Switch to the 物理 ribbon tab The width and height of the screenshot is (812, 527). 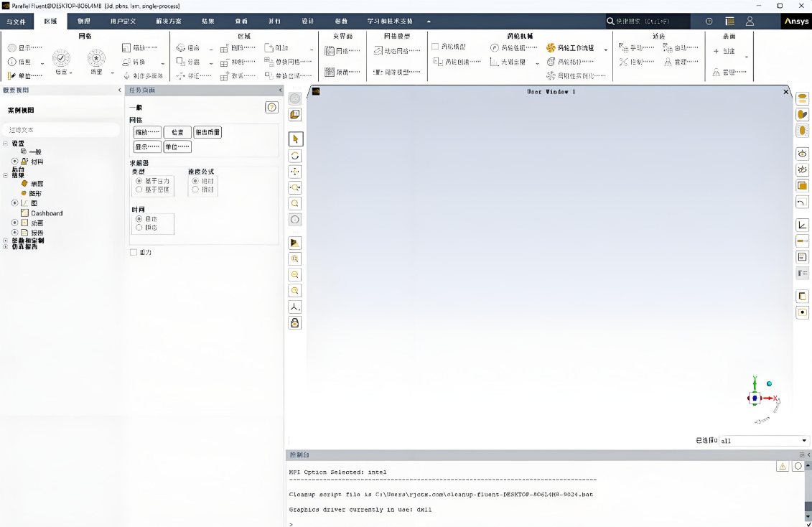(x=83, y=21)
